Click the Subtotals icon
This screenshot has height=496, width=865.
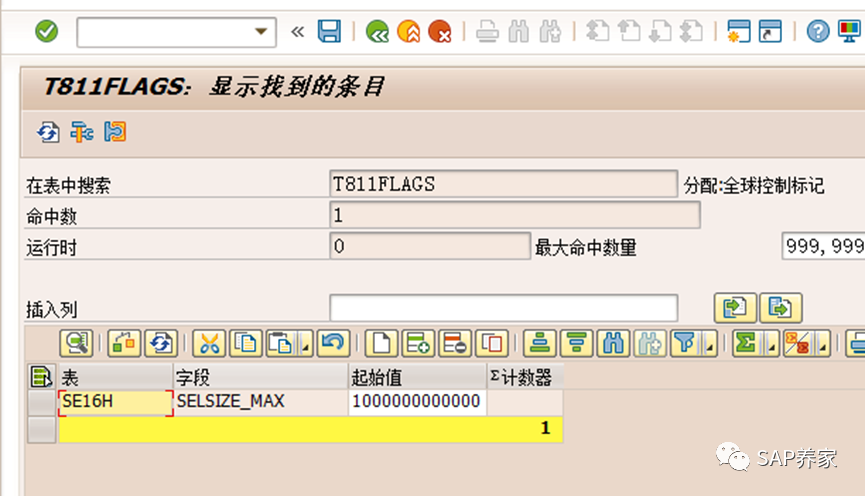(x=798, y=343)
